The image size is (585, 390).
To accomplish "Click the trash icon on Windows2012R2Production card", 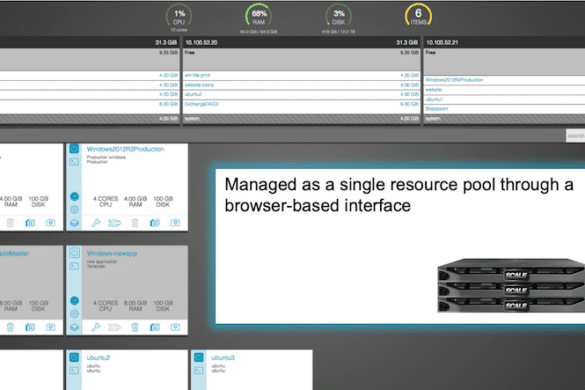I will pos(135,223).
